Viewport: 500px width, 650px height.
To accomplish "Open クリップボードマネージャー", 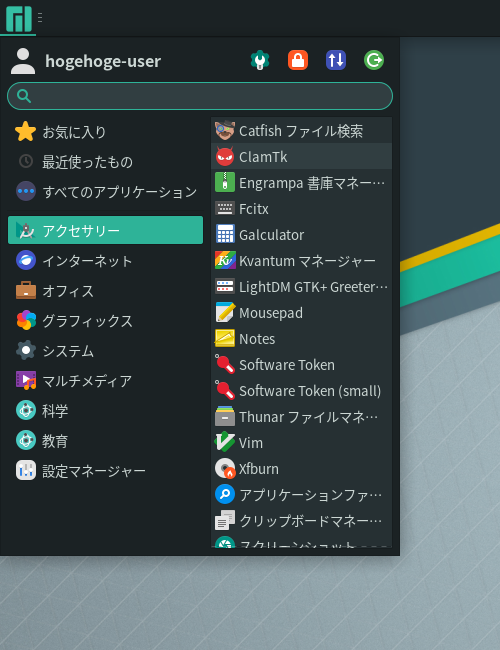I will coord(301,521).
